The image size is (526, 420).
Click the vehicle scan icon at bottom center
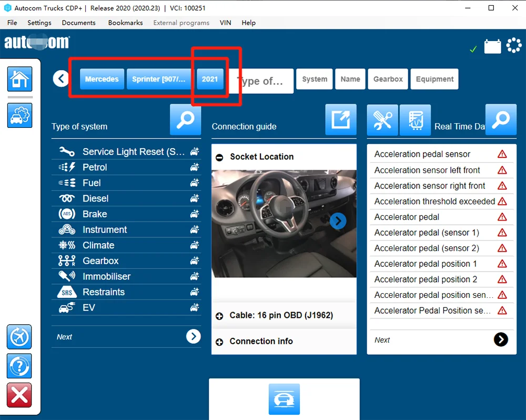pos(284,399)
